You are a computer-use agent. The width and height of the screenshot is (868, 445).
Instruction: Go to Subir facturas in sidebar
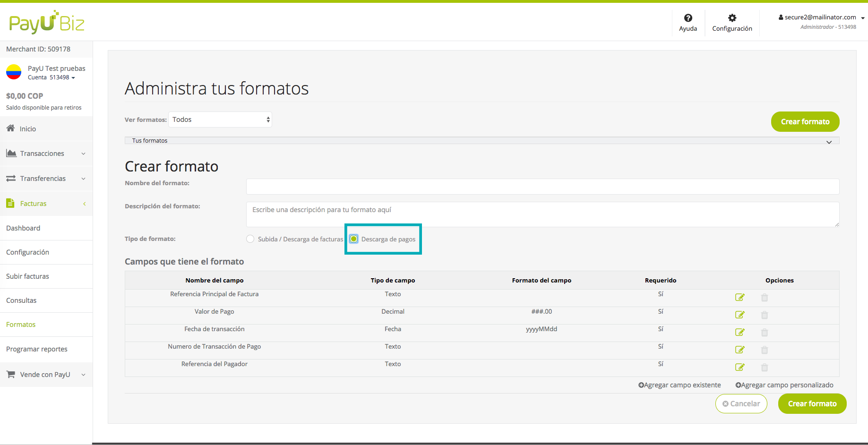27,276
